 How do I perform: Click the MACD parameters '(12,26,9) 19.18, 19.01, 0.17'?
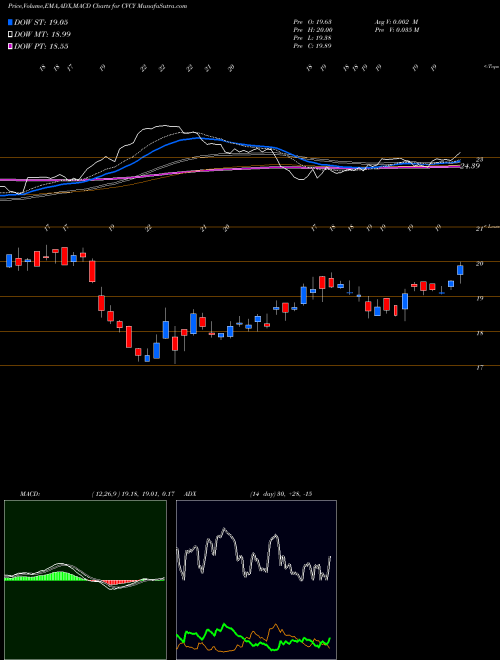click(x=133, y=494)
